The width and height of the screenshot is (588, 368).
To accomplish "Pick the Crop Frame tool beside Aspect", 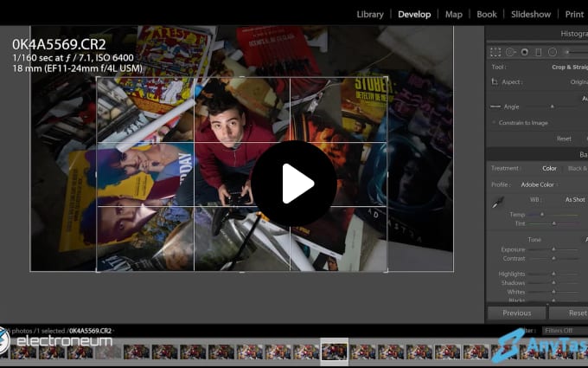I will click(495, 82).
